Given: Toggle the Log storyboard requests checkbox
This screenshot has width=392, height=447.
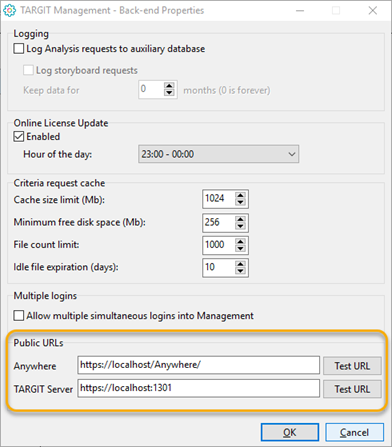Looking at the screenshot, I should (28, 70).
